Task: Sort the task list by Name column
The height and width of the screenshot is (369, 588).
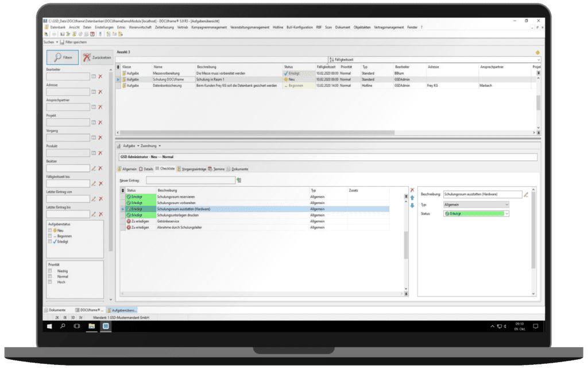Action: [x=158, y=67]
